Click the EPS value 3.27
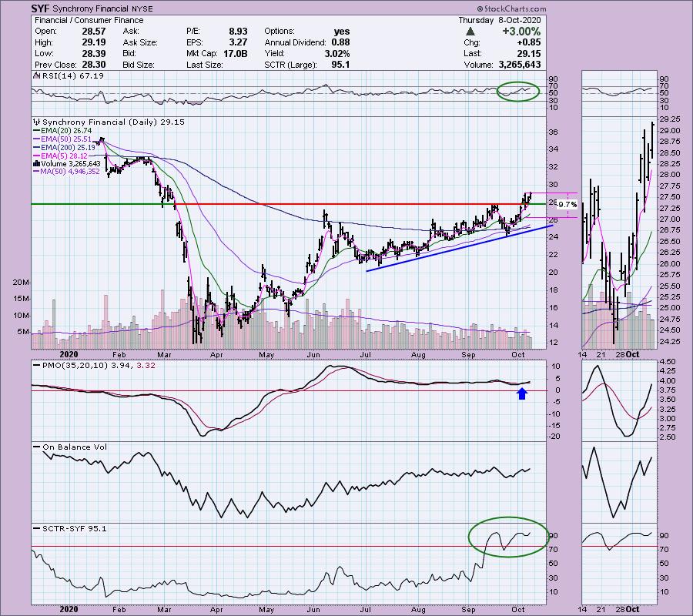Screen dimensions: 693x616 coord(238,42)
